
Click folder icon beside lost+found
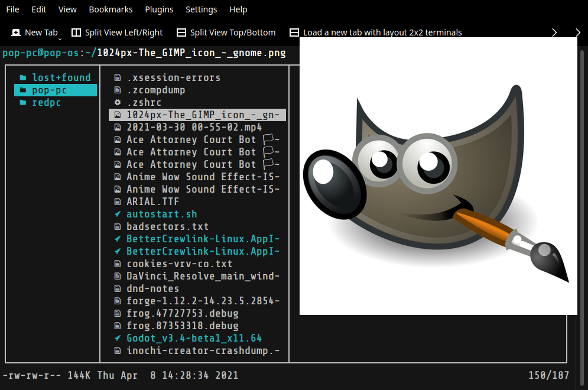point(23,77)
